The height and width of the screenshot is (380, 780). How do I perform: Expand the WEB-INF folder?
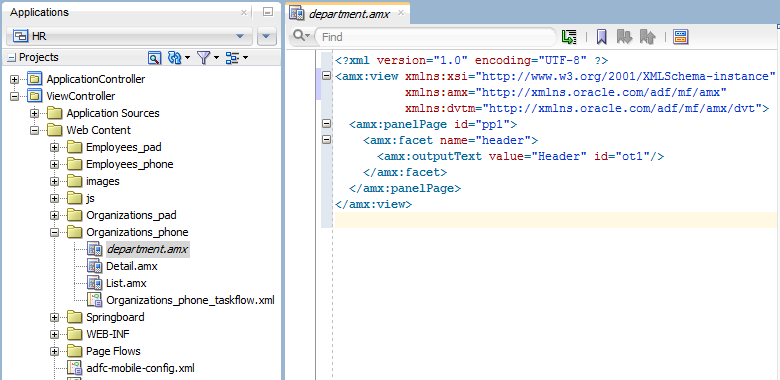54,334
